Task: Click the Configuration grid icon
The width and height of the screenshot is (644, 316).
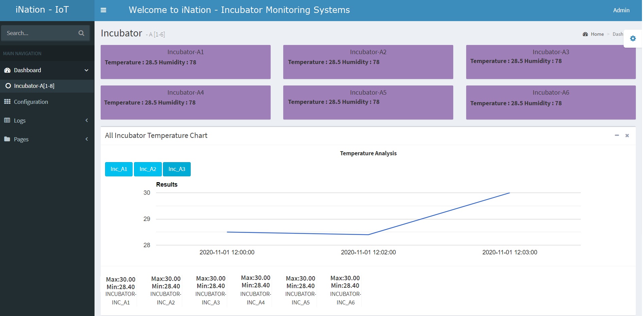Action: (7, 102)
